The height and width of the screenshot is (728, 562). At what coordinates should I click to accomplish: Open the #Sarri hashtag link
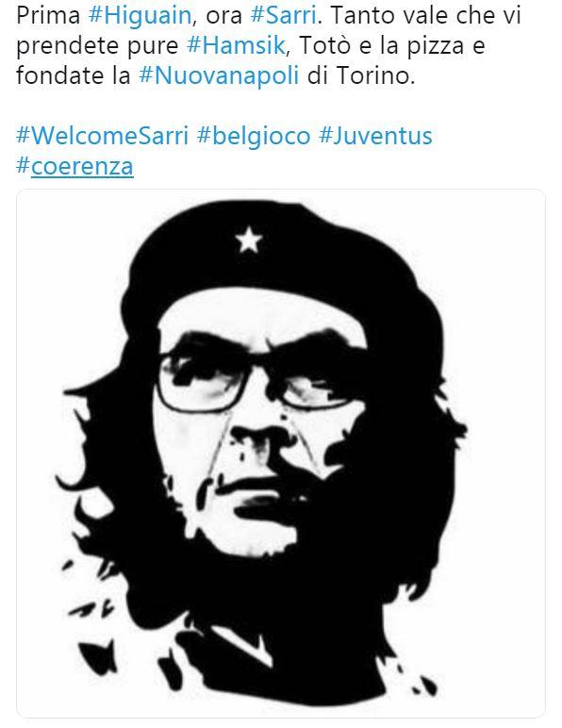pos(284,15)
